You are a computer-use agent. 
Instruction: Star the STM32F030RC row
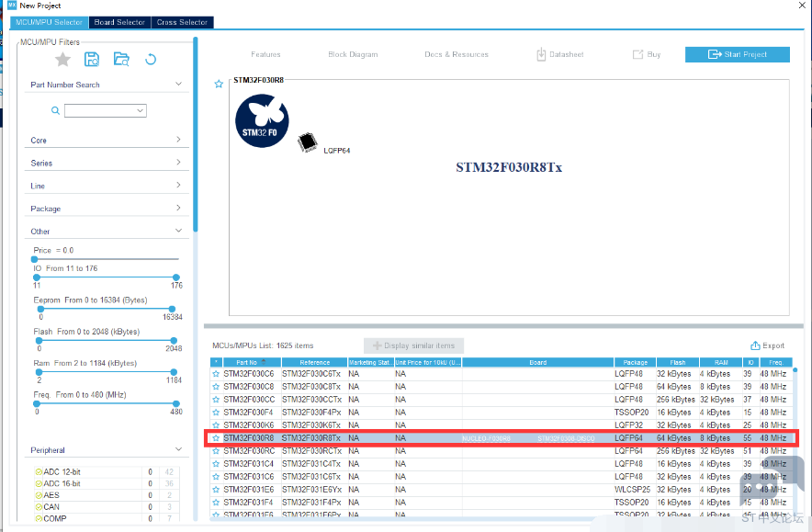point(216,450)
